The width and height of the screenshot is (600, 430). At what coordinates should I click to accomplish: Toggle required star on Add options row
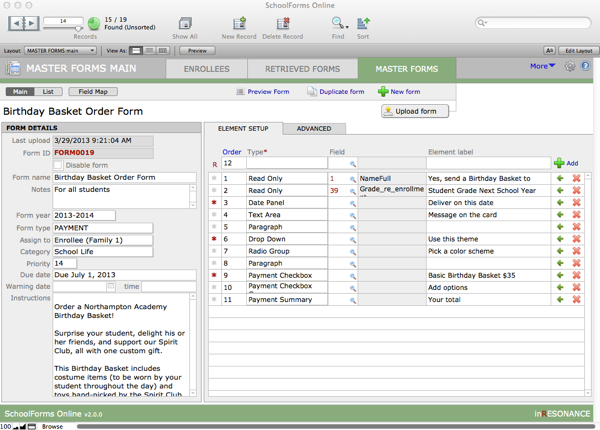tap(214, 287)
